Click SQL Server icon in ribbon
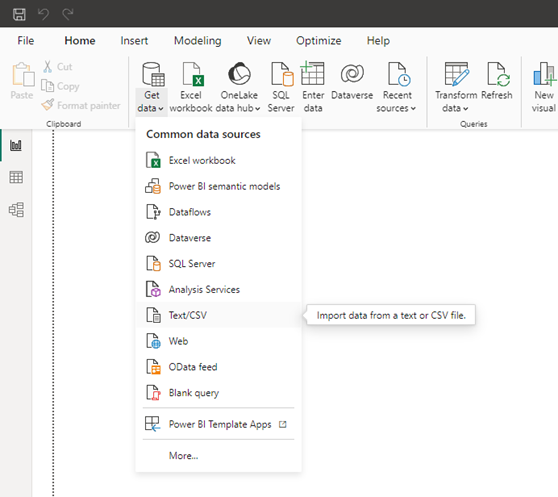The width and height of the screenshot is (558, 497). 281,87
